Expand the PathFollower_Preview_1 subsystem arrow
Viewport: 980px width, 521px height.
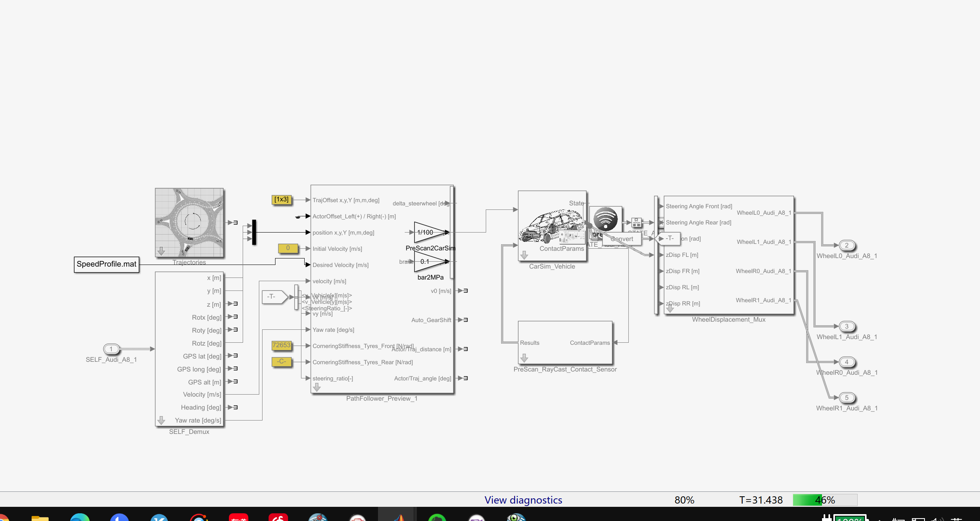(x=317, y=387)
